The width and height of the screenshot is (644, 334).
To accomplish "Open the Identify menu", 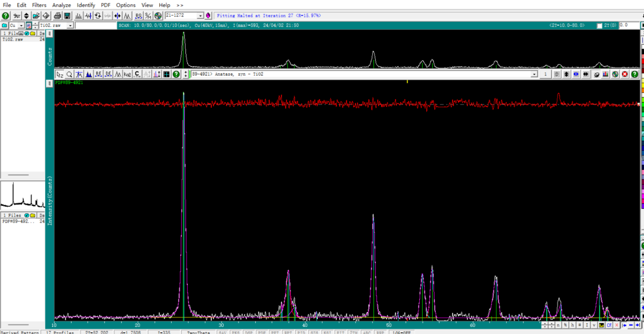I will (x=86, y=5).
